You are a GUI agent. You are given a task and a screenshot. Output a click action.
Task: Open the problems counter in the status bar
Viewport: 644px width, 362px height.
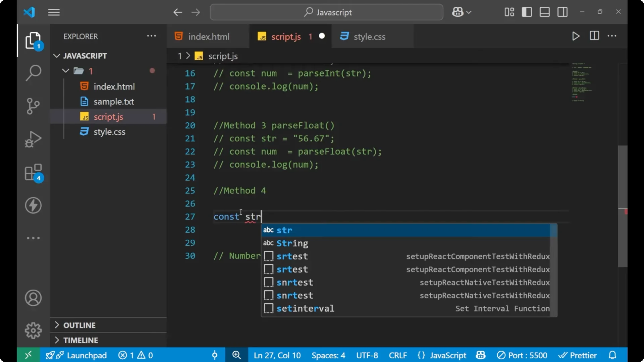(135, 355)
